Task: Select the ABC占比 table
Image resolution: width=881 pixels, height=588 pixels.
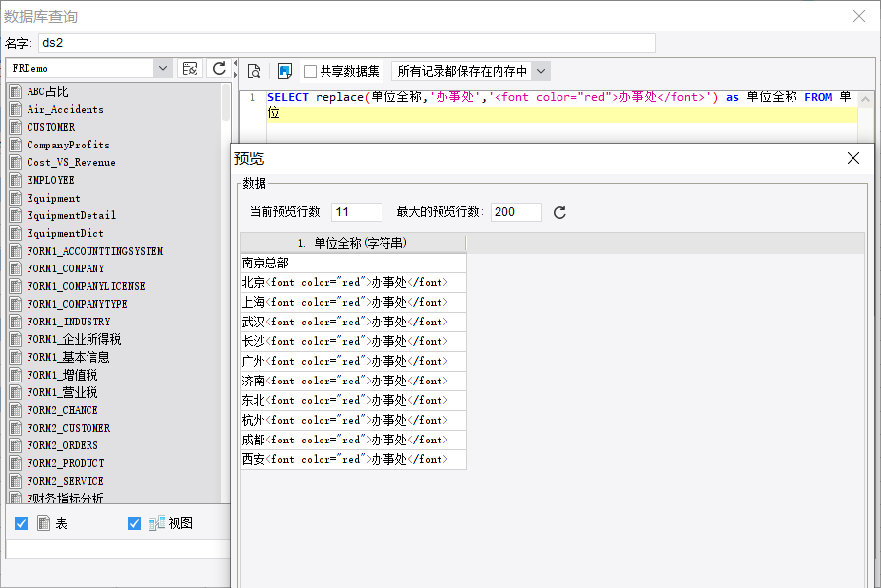Action: (x=115, y=91)
